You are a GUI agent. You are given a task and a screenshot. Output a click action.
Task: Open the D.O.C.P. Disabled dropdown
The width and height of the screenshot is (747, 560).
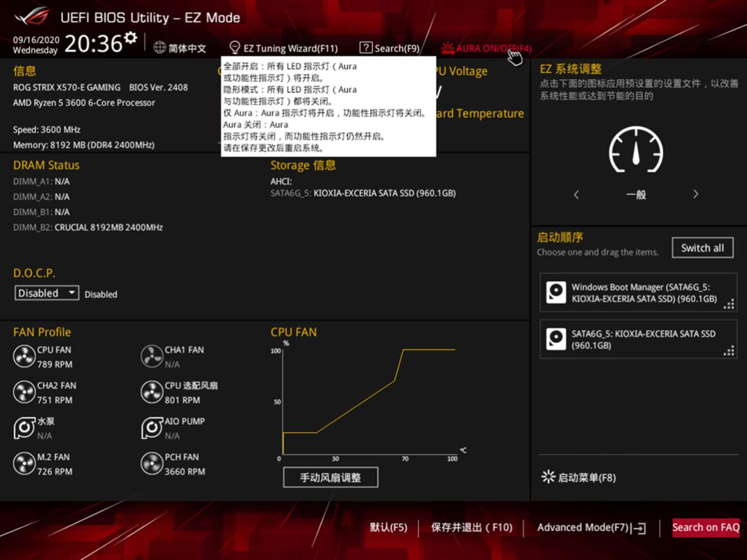point(47,293)
